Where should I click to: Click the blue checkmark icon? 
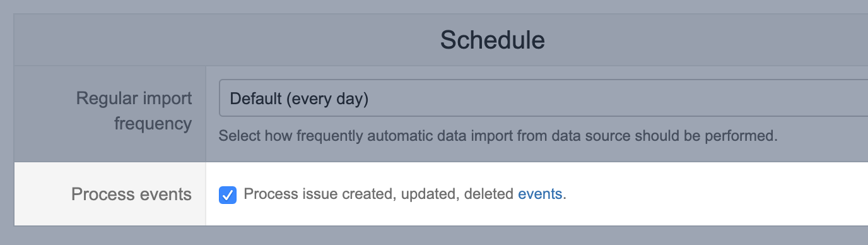228,195
